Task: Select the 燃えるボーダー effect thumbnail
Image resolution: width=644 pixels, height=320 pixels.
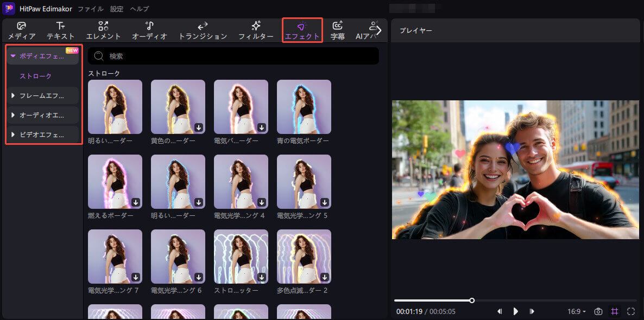Action: click(115, 182)
